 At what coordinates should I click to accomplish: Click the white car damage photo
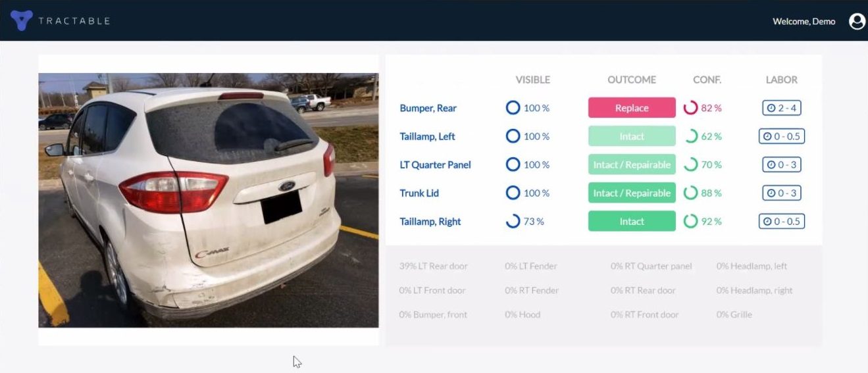pyautogui.click(x=209, y=200)
